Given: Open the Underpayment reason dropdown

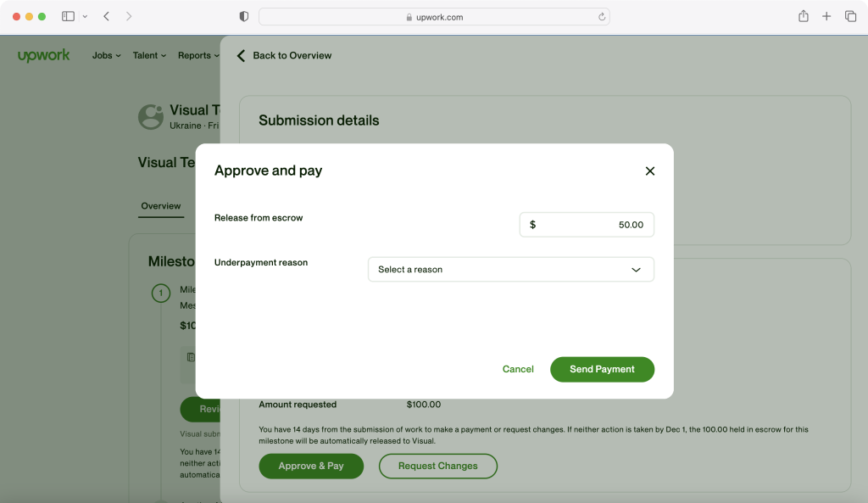Looking at the screenshot, I should [510, 270].
